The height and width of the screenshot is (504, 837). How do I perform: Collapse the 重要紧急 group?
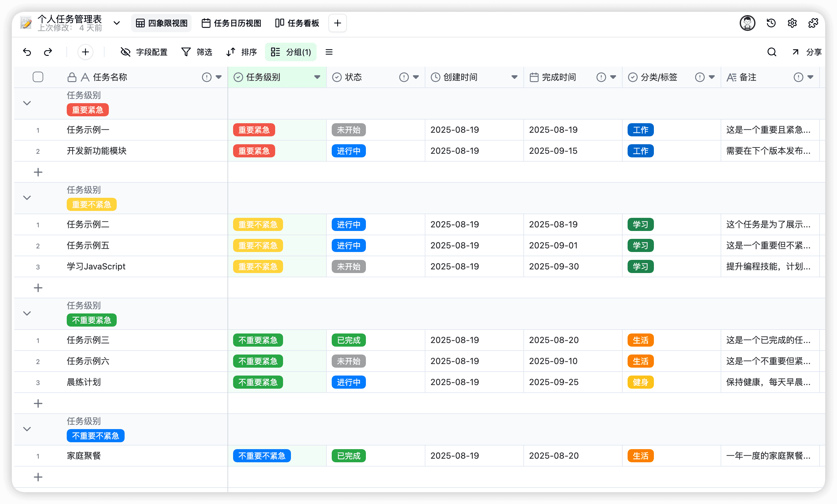pos(27,103)
